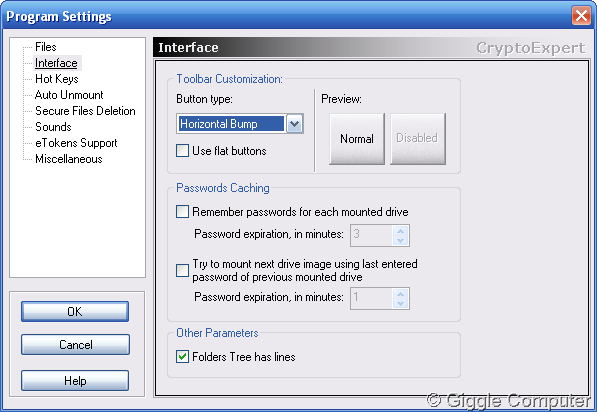Image resolution: width=597 pixels, height=412 pixels.
Task: Increase first password expiration with up arrow
Action: point(401,230)
